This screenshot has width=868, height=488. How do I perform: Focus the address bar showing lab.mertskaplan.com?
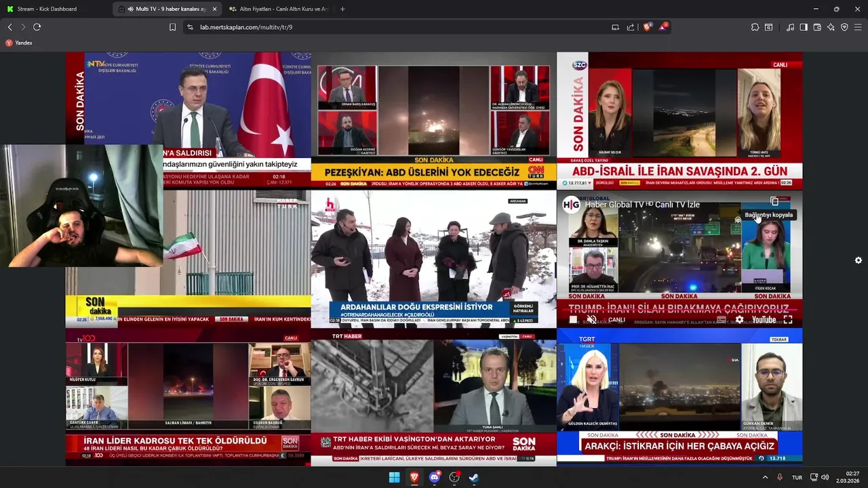pos(400,27)
